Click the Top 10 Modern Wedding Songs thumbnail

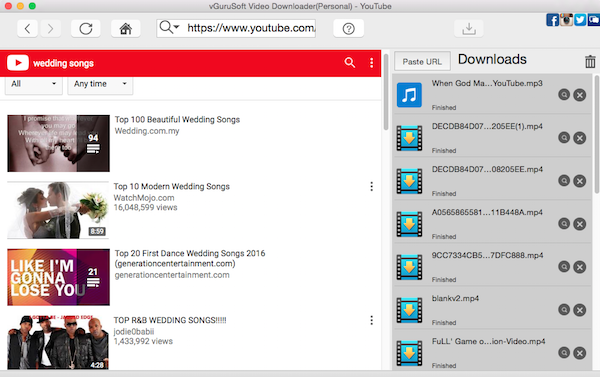tap(58, 210)
